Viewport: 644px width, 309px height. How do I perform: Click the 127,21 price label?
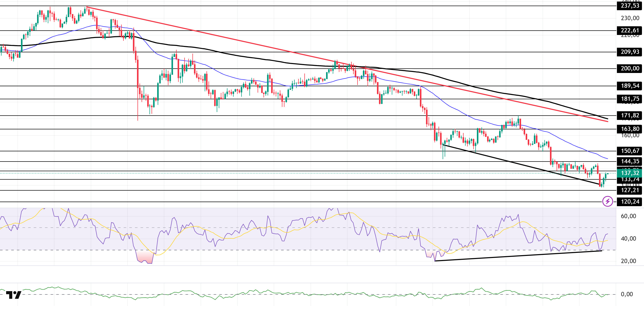(630, 190)
